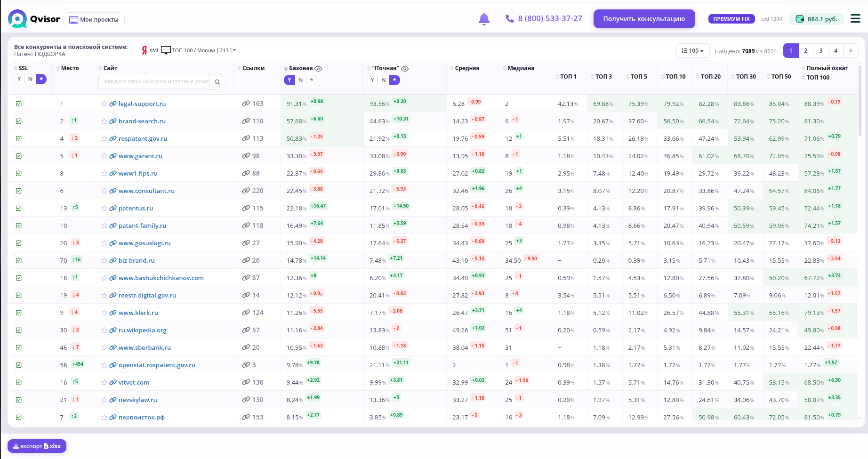Click the link icon next to www1.fips.ru
This screenshot has height=459, width=868.
click(x=113, y=174)
